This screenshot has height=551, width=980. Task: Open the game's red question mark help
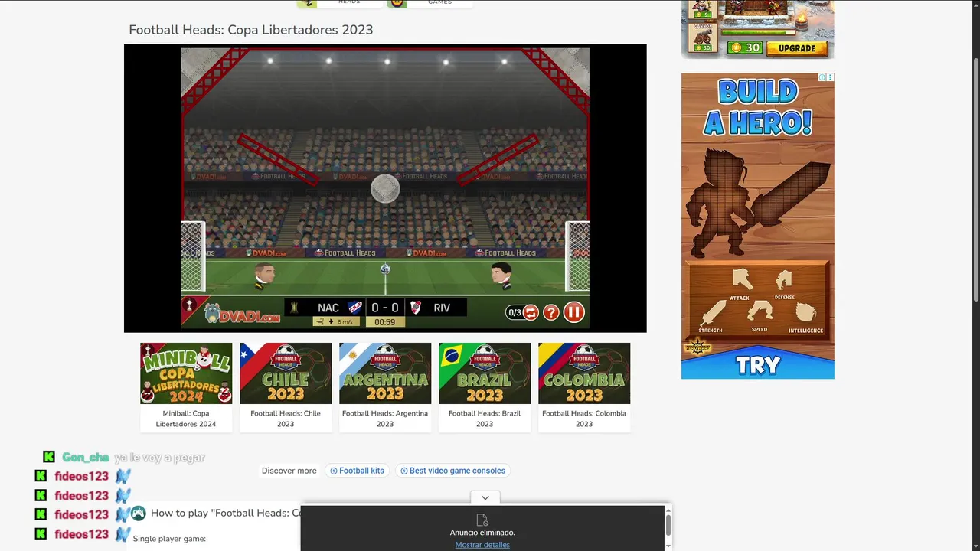[550, 312]
